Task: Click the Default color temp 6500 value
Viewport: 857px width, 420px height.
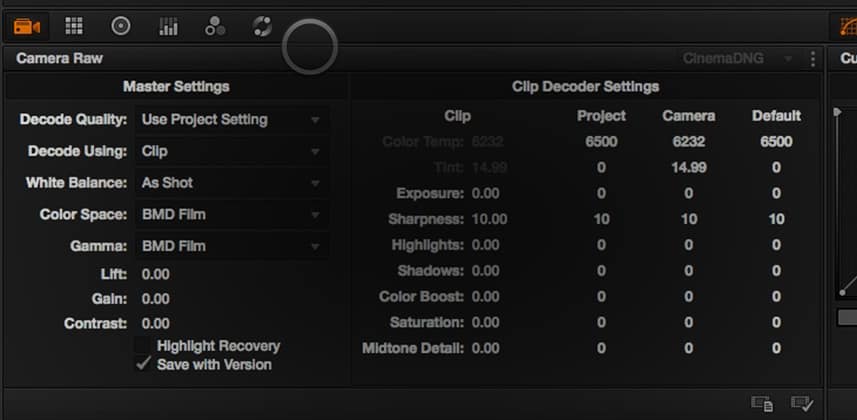Action: click(776, 142)
